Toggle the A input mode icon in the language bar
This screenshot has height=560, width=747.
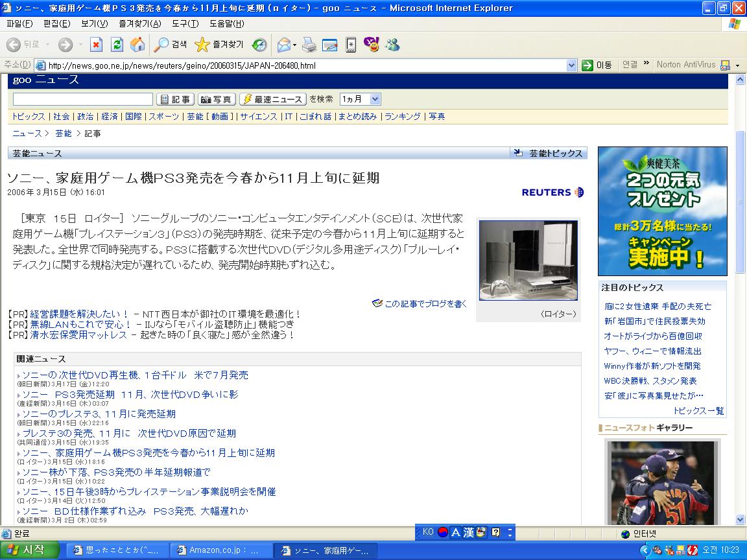pyautogui.click(x=456, y=532)
